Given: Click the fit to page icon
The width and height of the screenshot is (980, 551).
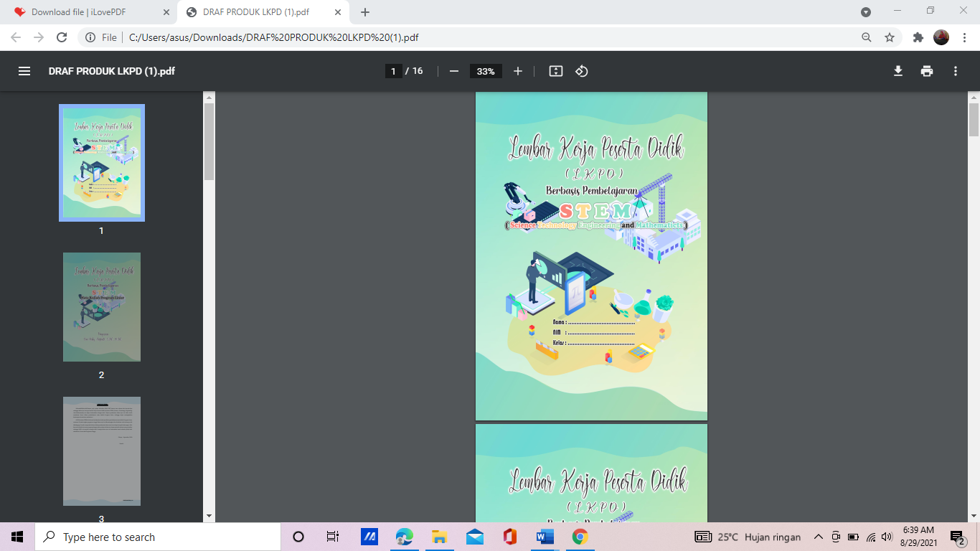Looking at the screenshot, I should [555, 71].
